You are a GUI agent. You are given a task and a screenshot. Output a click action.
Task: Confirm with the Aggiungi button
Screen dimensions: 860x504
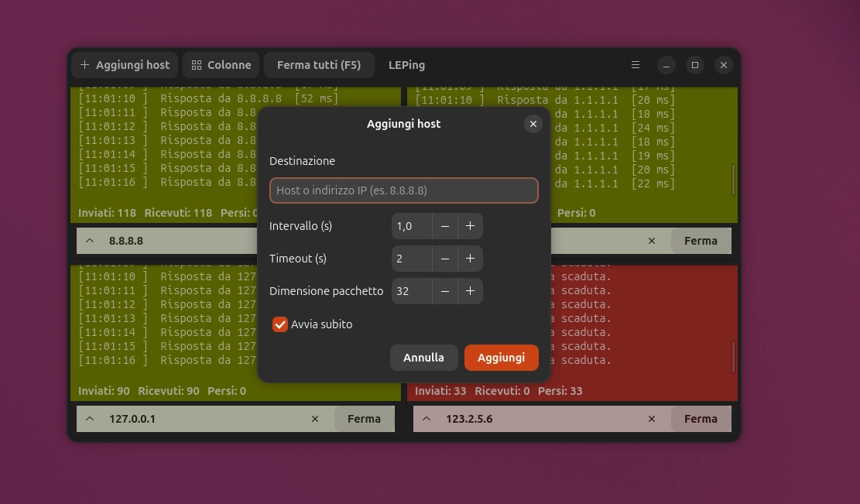[502, 358]
